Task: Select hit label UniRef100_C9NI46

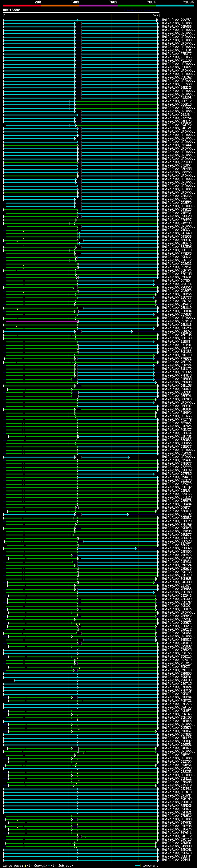Action: coord(177,714)
